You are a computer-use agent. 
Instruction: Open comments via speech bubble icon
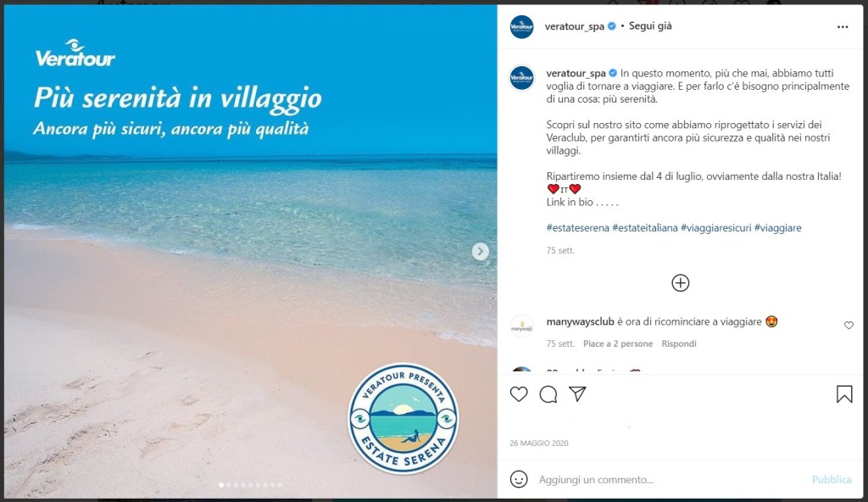548,394
